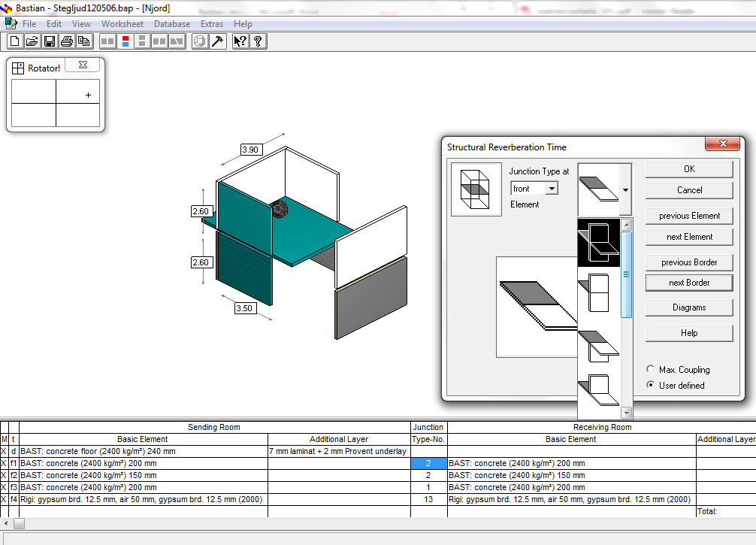Select the grey staggered rooms icon
The image size is (756, 545).
pyautogui.click(x=177, y=41)
